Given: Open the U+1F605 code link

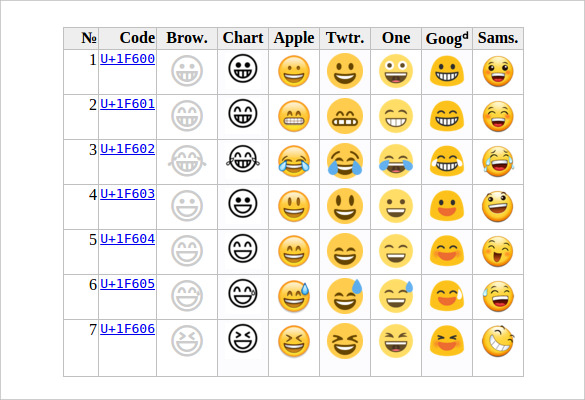Looking at the screenshot, I should [x=128, y=284].
